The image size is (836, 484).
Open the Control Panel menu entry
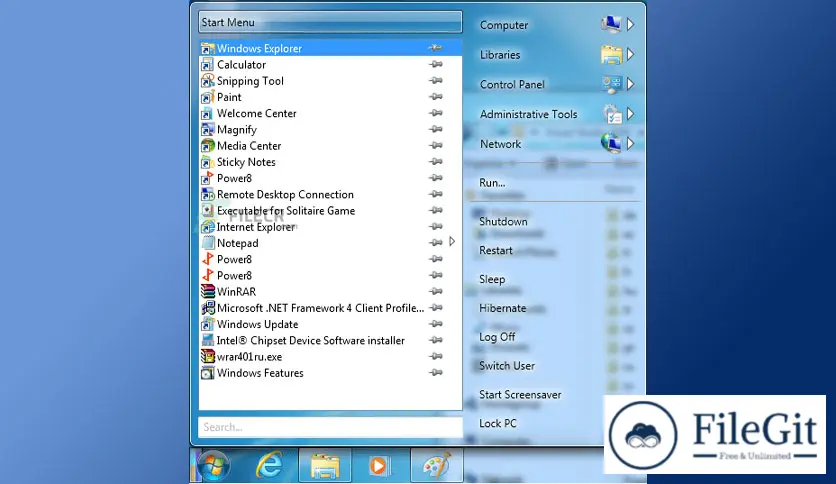(x=512, y=85)
